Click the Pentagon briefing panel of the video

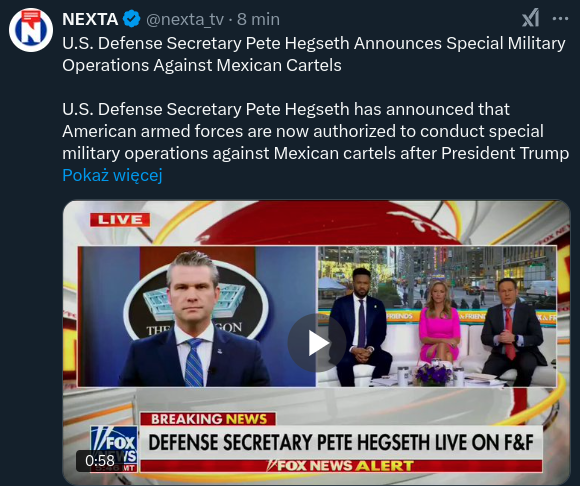(x=197, y=316)
